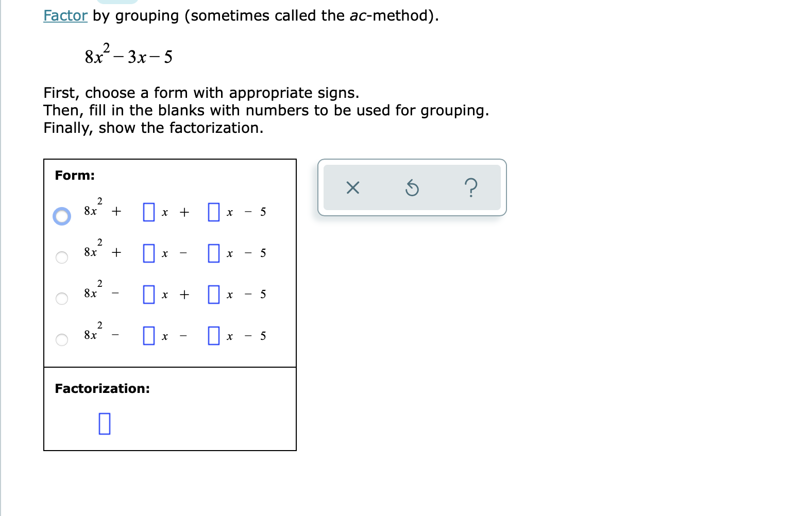Screen dimensions: 812x516
Task: Click the first blank of the third form
Action: click(149, 295)
